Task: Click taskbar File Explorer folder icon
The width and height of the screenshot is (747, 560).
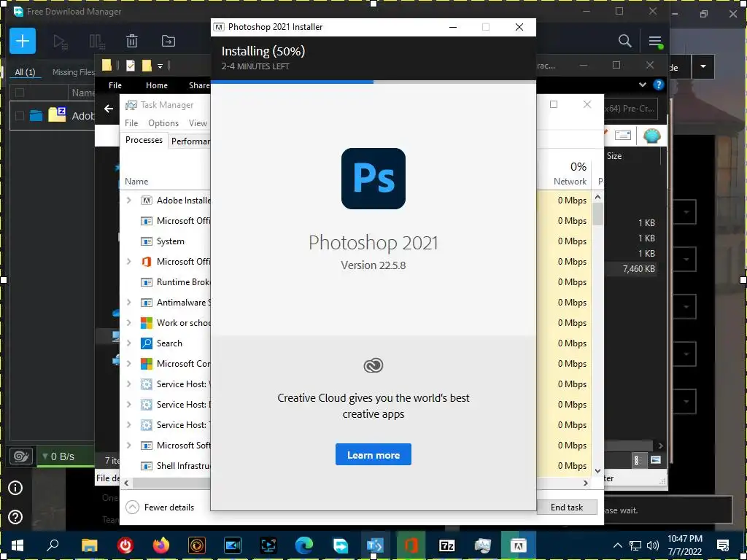Action: click(89, 545)
